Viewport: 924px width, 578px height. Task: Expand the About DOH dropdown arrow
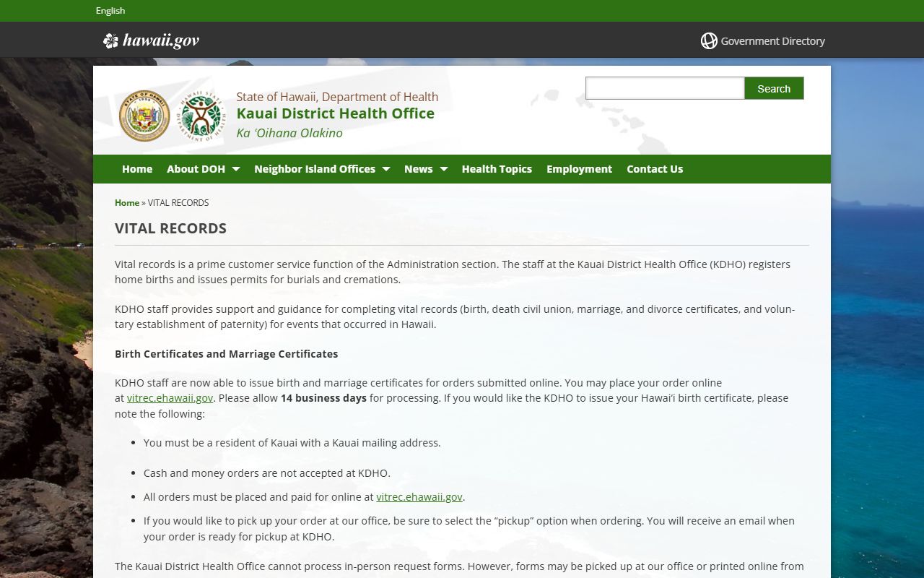coord(235,169)
